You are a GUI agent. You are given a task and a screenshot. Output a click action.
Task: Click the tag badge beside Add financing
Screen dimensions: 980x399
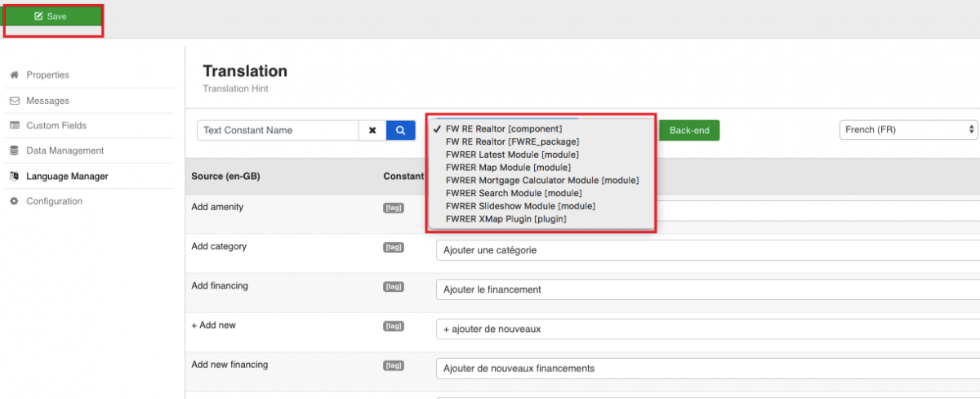click(x=394, y=286)
